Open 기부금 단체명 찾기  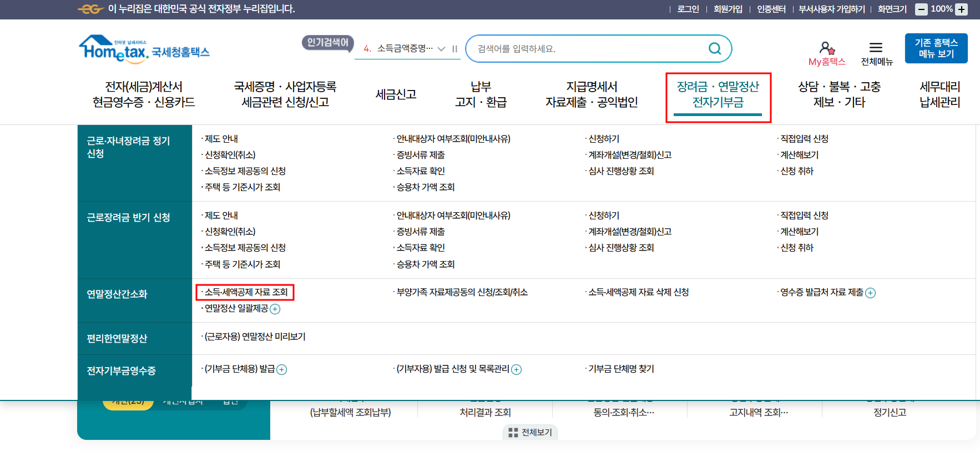[621, 369]
